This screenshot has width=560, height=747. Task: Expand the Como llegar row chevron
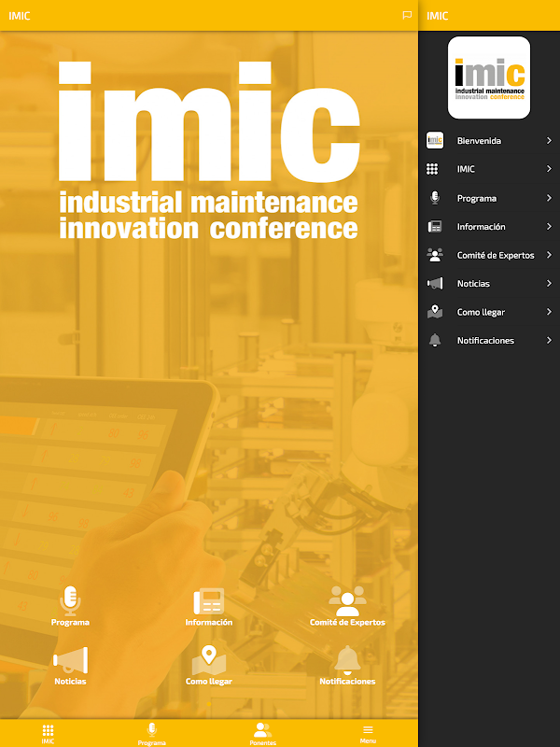pyautogui.click(x=549, y=312)
